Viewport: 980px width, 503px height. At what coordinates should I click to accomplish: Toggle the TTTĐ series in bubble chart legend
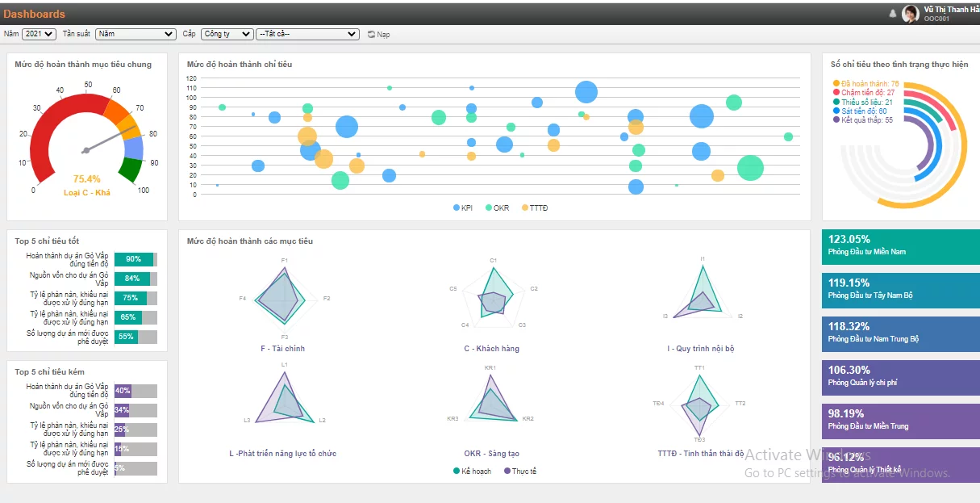[532, 208]
